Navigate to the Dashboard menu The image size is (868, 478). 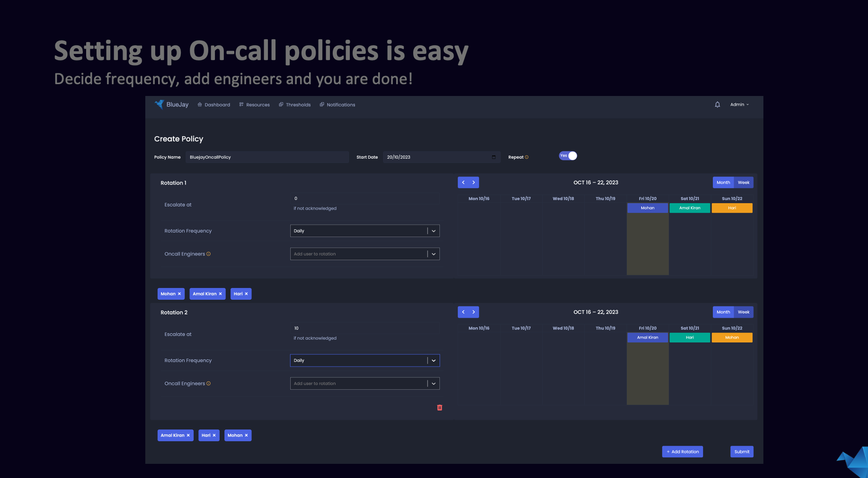click(x=214, y=105)
